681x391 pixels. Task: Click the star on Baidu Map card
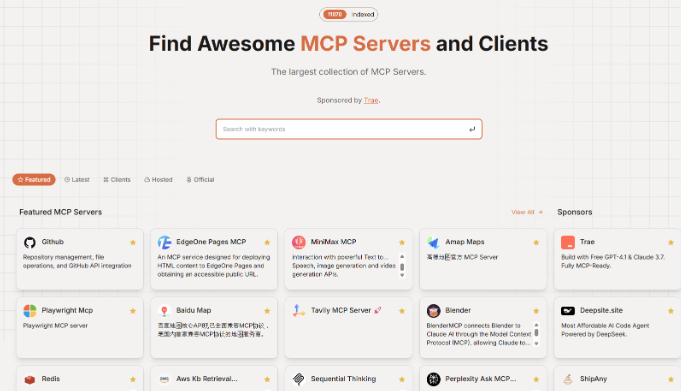coord(267,311)
